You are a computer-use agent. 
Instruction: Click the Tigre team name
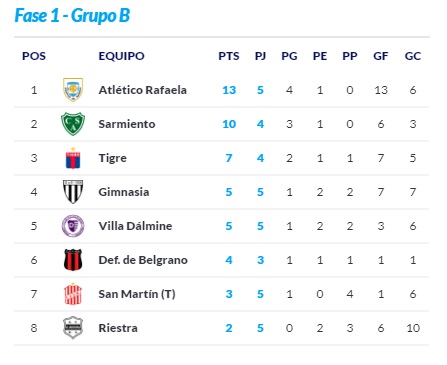tap(112, 158)
